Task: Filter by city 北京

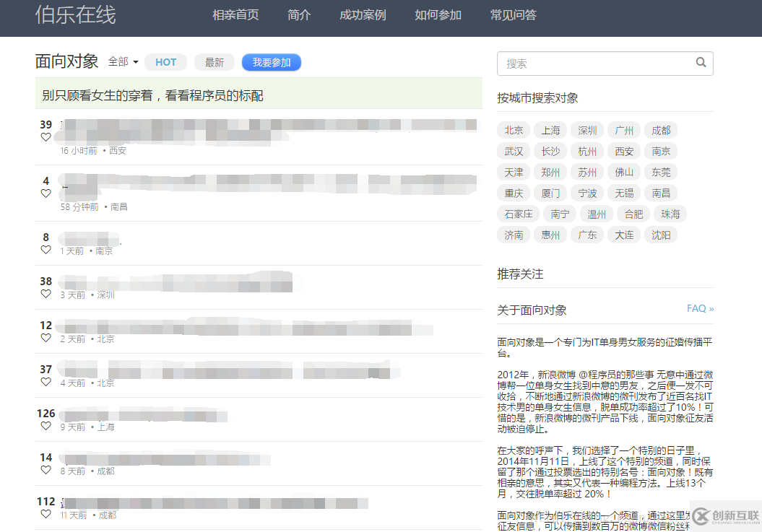Action: (514, 130)
